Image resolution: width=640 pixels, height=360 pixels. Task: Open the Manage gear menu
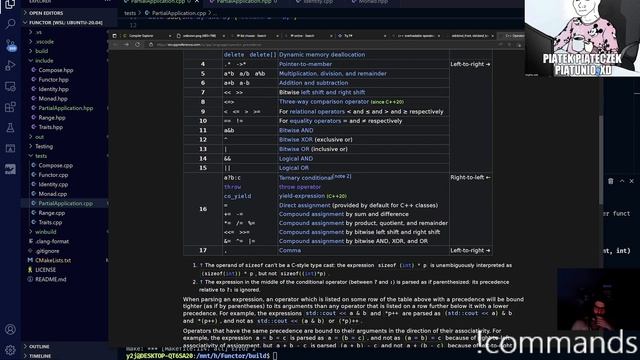point(10,350)
